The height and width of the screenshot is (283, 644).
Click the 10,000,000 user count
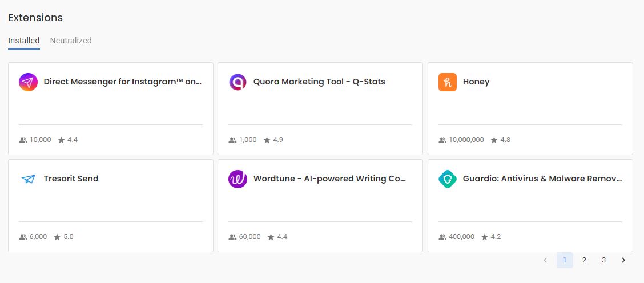466,140
